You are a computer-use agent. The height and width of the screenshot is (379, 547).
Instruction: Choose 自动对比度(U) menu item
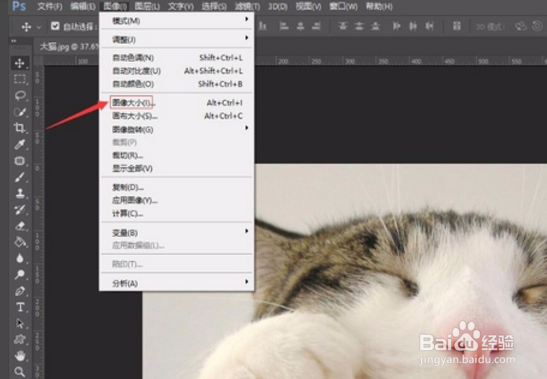tap(177, 71)
